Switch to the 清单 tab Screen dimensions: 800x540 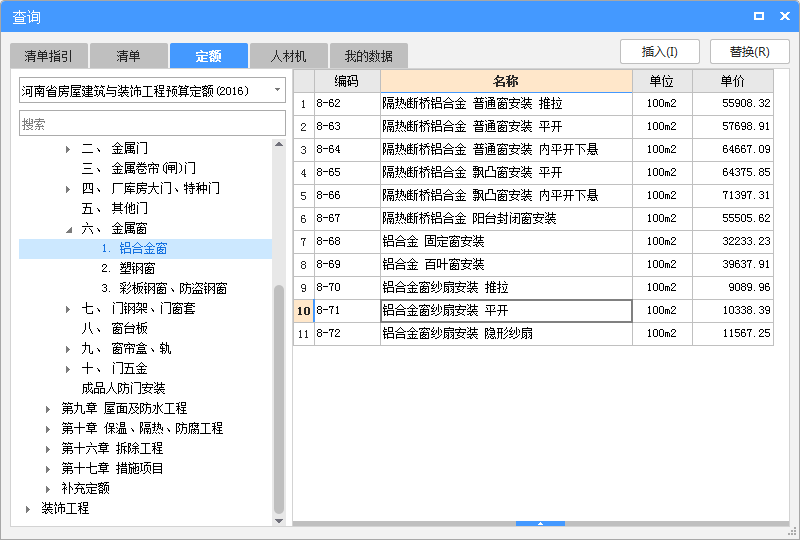pyautogui.click(x=129, y=56)
